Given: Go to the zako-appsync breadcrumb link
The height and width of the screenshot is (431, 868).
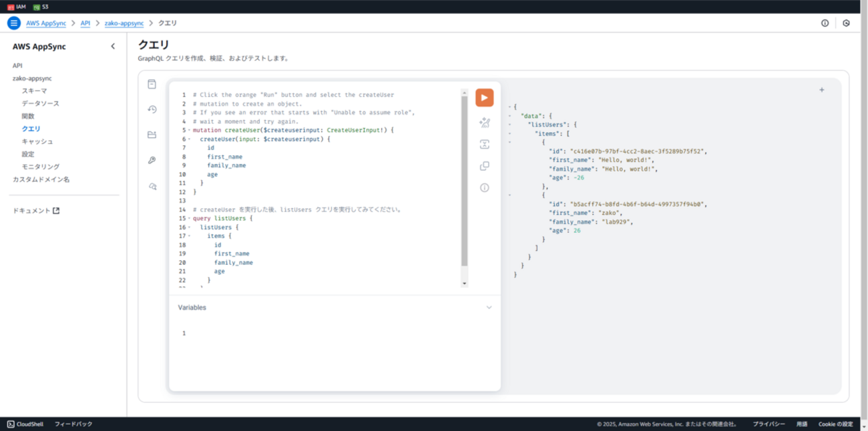Looking at the screenshot, I should pyautogui.click(x=124, y=23).
